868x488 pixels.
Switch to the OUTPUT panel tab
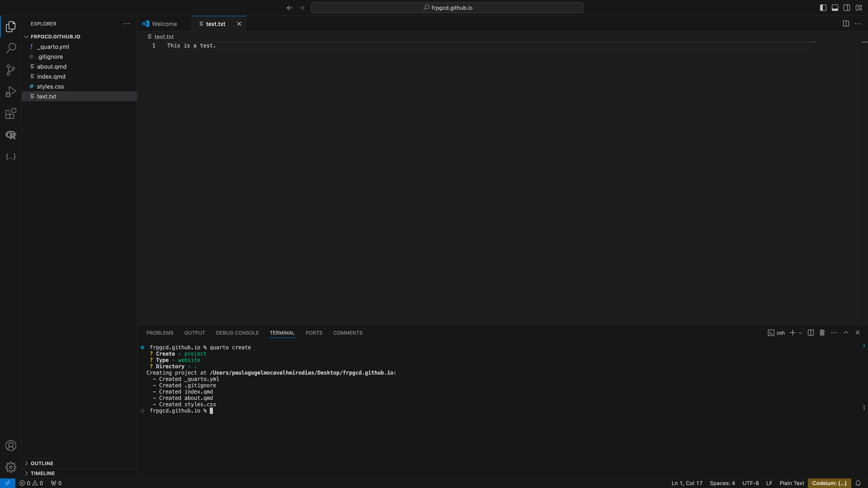click(x=194, y=333)
